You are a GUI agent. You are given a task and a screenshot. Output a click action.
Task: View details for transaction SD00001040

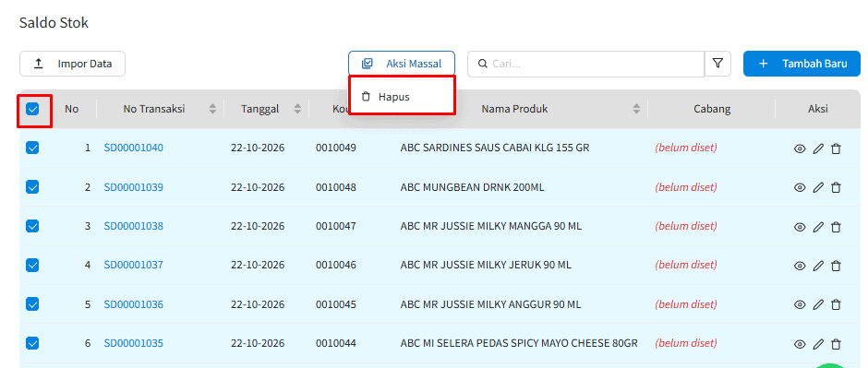point(800,148)
